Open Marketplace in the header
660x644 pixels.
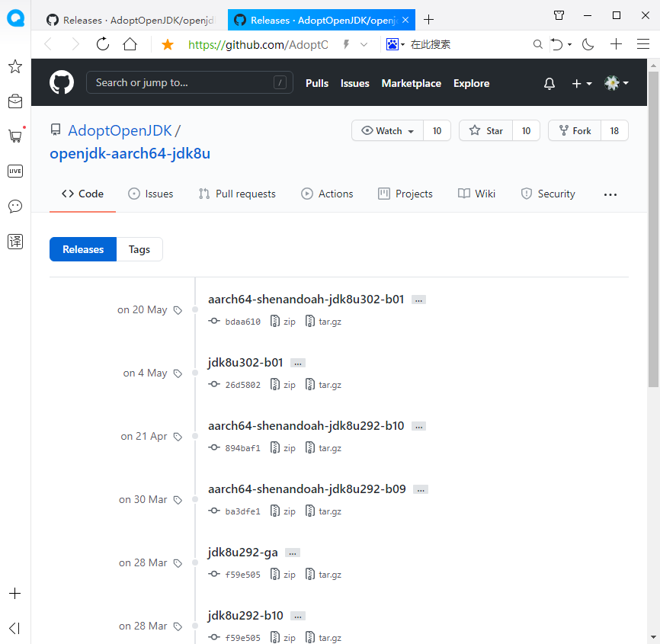point(411,83)
